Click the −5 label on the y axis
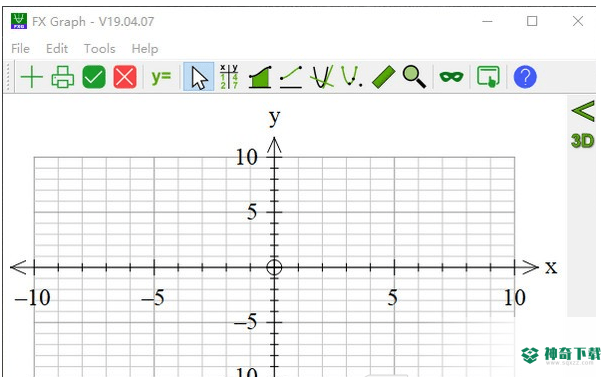This screenshot has height=377, width=613. [246, 323]
